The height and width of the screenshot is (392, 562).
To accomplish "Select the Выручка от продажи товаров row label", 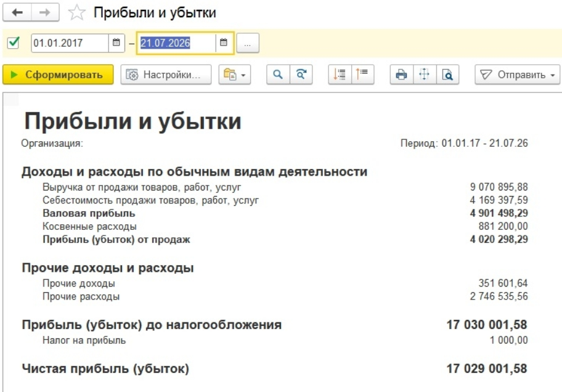I will (142, 187).
